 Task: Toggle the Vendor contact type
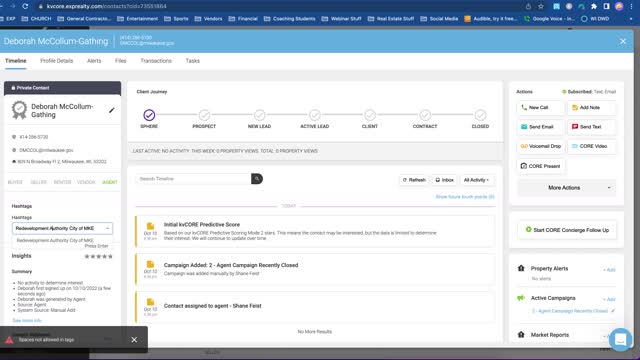pyautogui.click(x=86, y=182)
